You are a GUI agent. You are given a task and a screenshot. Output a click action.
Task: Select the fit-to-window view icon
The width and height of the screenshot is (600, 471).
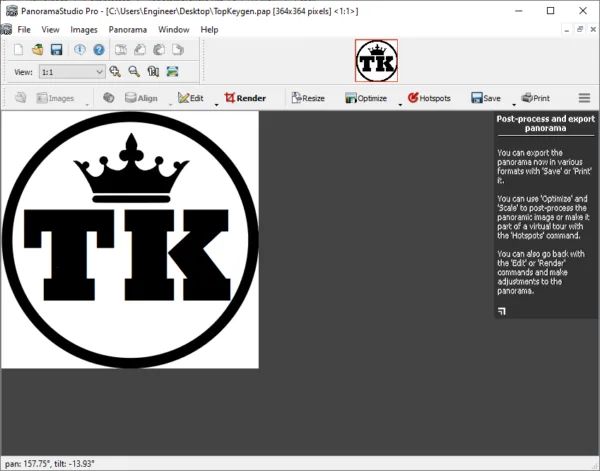pyautogui.click(x=172, y=72)
